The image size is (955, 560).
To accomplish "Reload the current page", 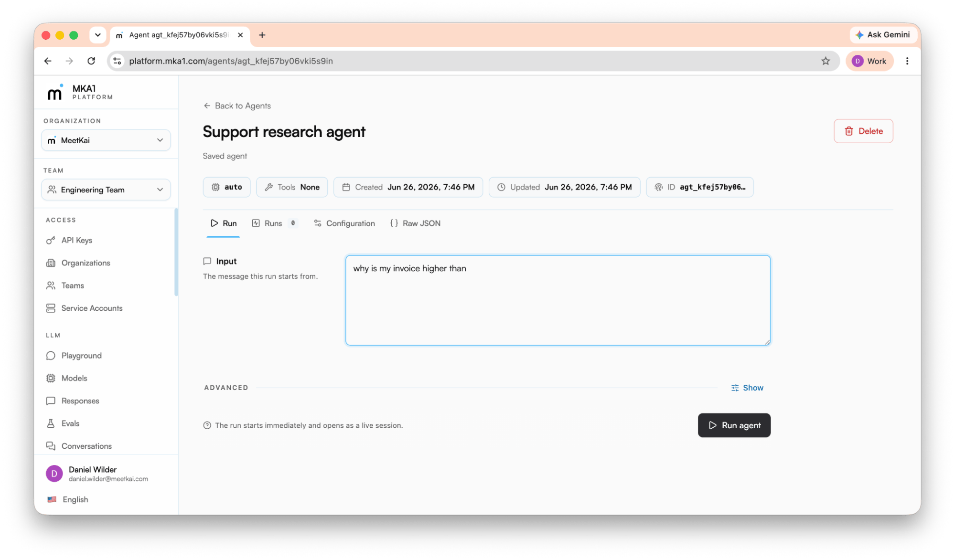I will coord(91,61).
